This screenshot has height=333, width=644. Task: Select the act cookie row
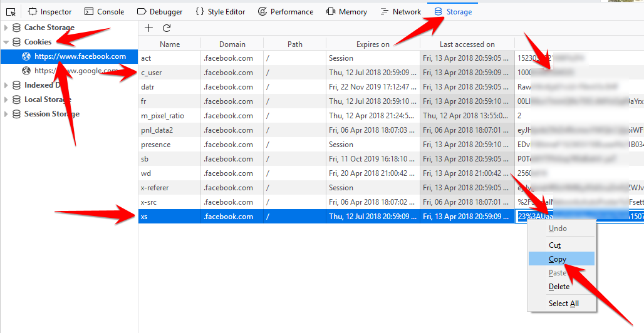(x=391, y=58)
